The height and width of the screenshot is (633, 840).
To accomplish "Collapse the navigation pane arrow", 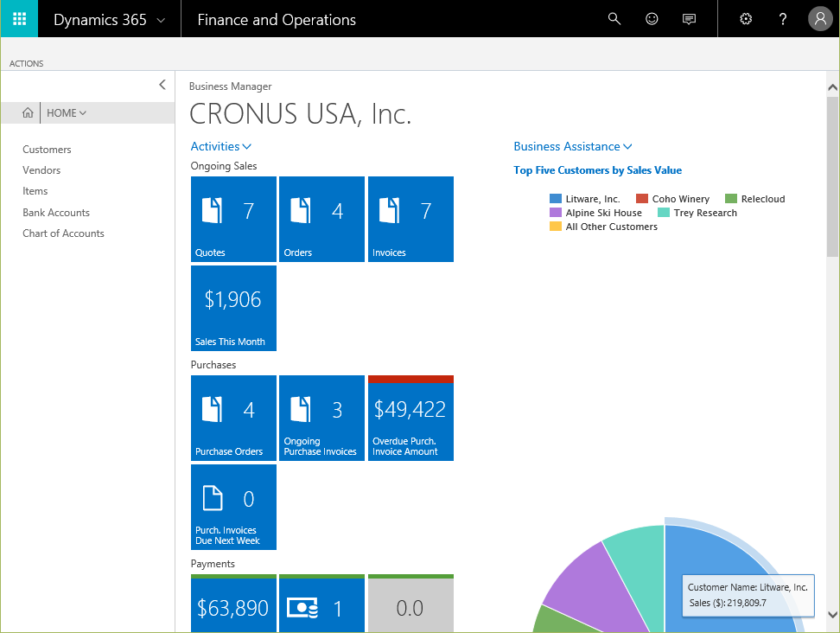I will [162, 85].
